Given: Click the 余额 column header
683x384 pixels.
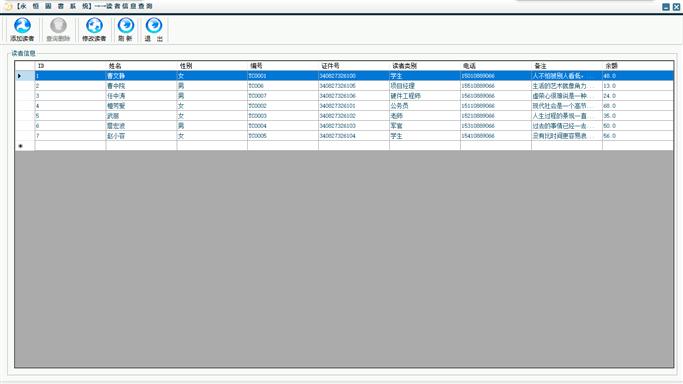Looking at the screenshot, I should pos(638,66).
